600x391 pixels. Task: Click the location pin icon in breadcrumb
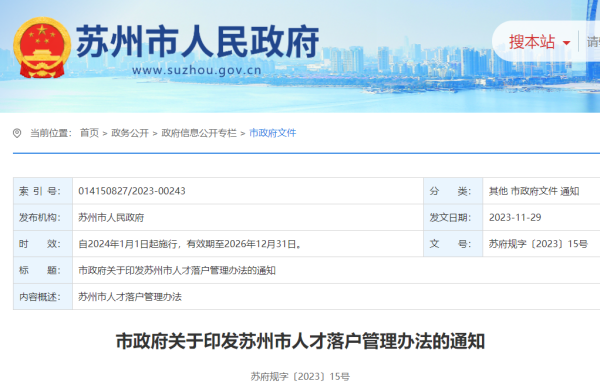coord(17,133)
